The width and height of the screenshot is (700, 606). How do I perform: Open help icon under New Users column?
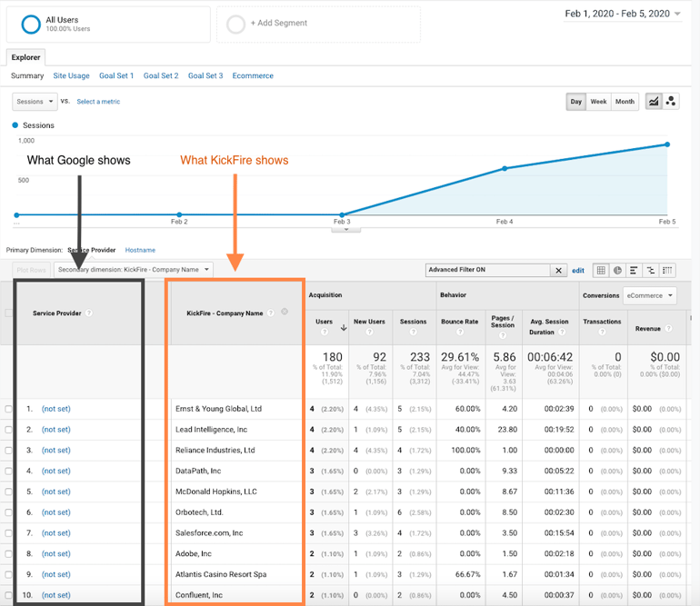[369, 332]
